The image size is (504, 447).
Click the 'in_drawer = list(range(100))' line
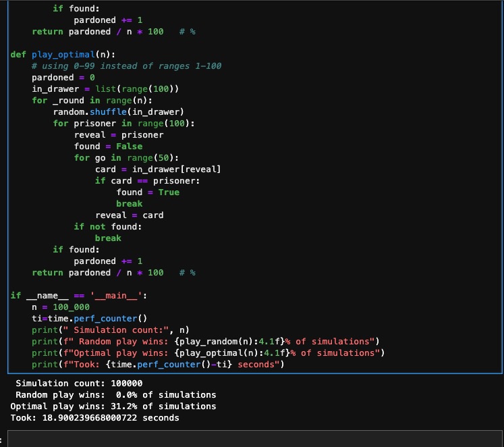(x=105, y=89)
